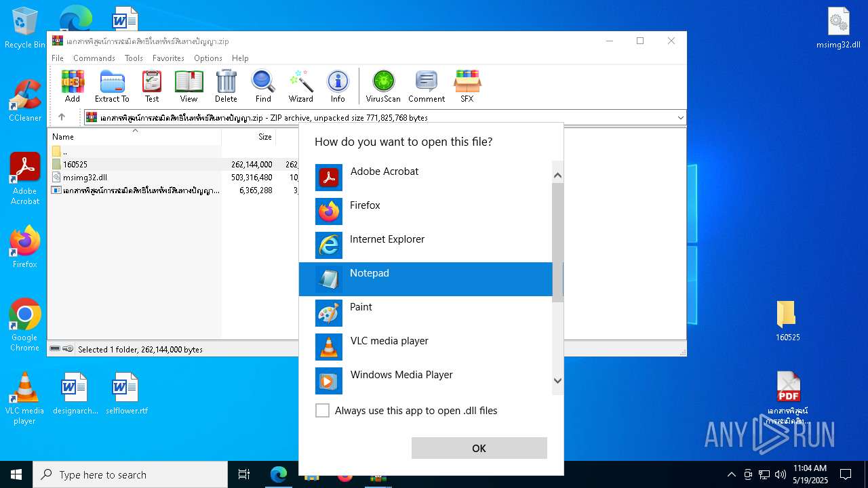This screenshot has width=868, height=488.
Task: Select Notepad in open-with list
Action: click(426, 279)
